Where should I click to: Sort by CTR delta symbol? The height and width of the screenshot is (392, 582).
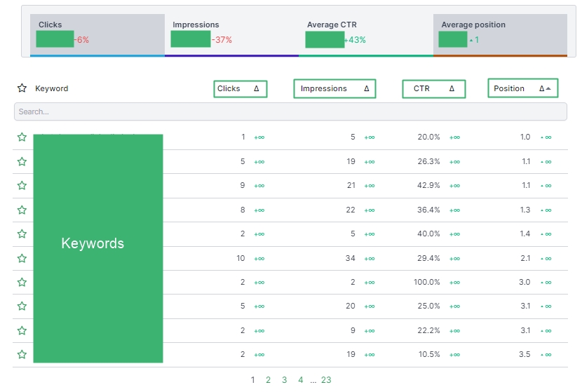(x=452, y=88)
